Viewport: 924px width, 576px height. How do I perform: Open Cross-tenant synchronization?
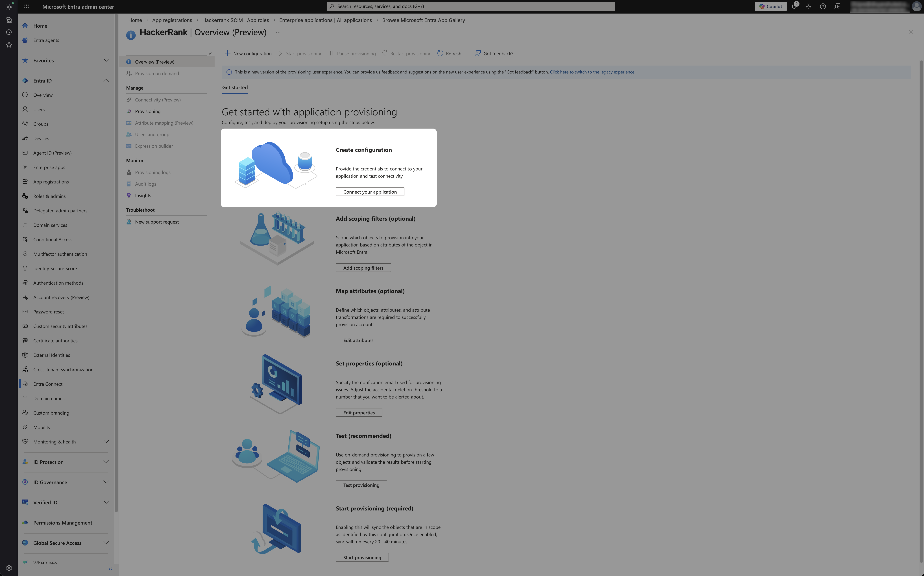point(63,369)
